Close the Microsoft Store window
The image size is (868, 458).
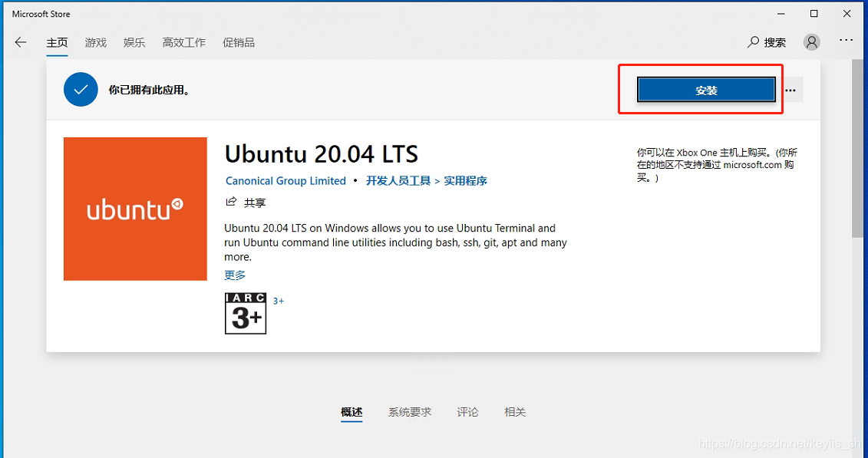[847, 14]
